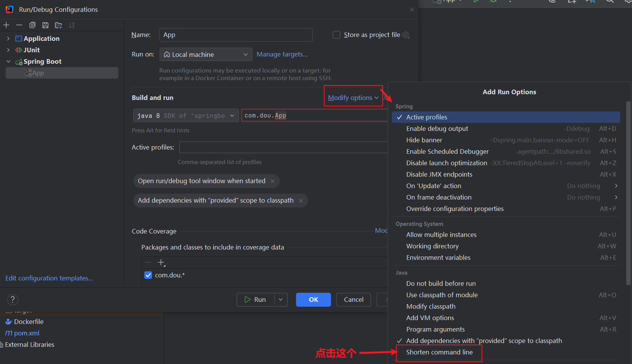Uncheck com.dou.* coverage package
The height and width of the screenshot is (364, 632).
point(148,275)
